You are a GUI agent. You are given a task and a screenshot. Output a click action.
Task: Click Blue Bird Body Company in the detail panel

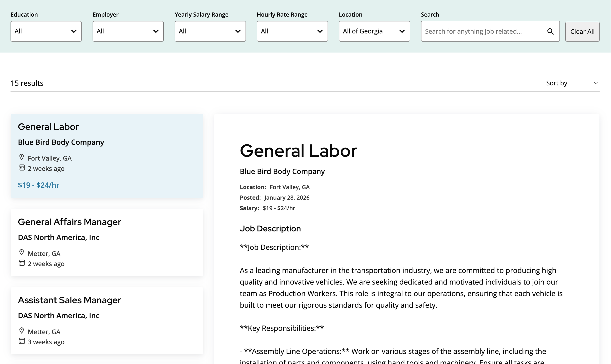pos(282,171)
